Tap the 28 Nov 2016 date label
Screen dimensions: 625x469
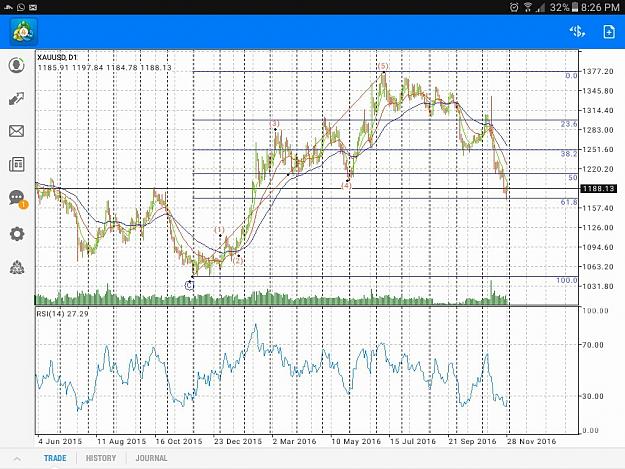[531, 442]
